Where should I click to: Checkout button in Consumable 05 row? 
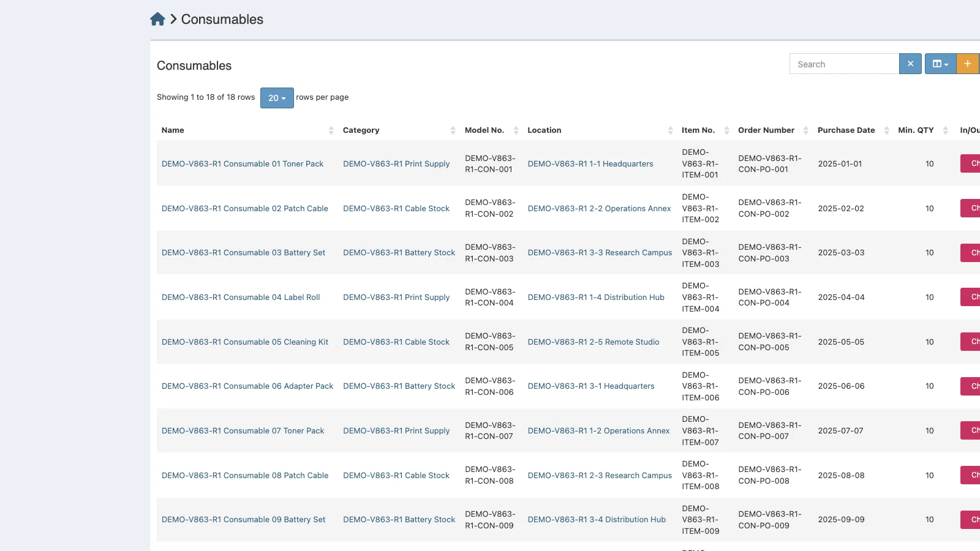click(971, 342)
